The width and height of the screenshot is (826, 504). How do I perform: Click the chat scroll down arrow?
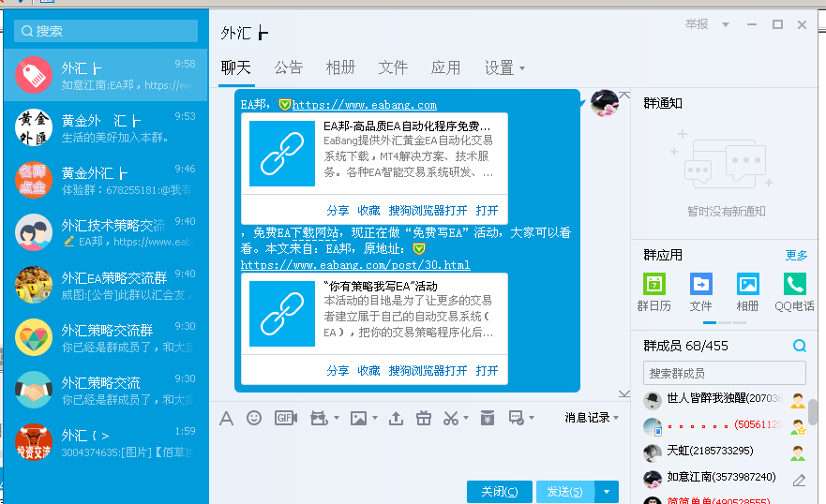(624, 394)
